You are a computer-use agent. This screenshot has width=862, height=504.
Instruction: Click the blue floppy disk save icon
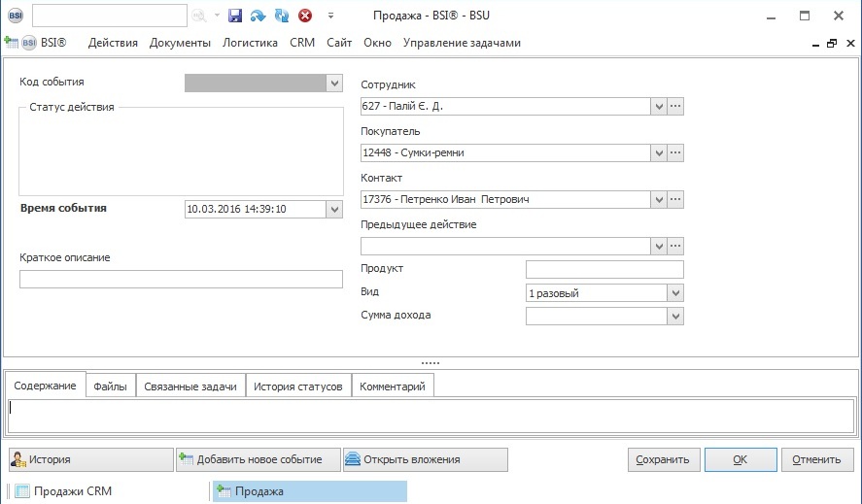[234, 16]
